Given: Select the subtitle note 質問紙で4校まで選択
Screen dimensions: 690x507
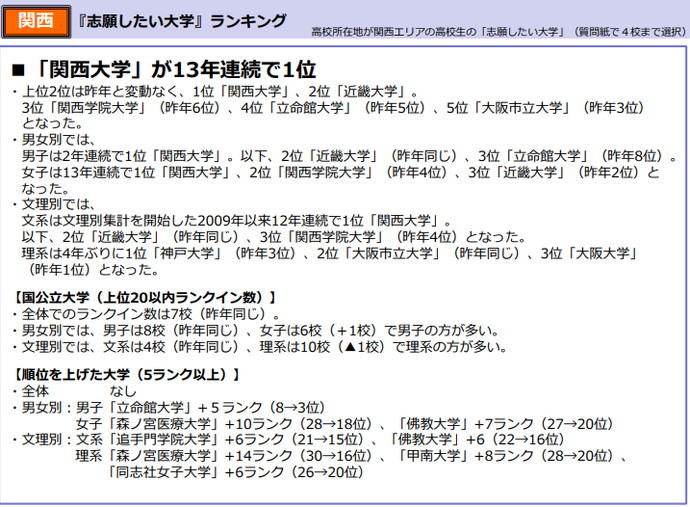Looking at the screenshot, I should 629,32.
